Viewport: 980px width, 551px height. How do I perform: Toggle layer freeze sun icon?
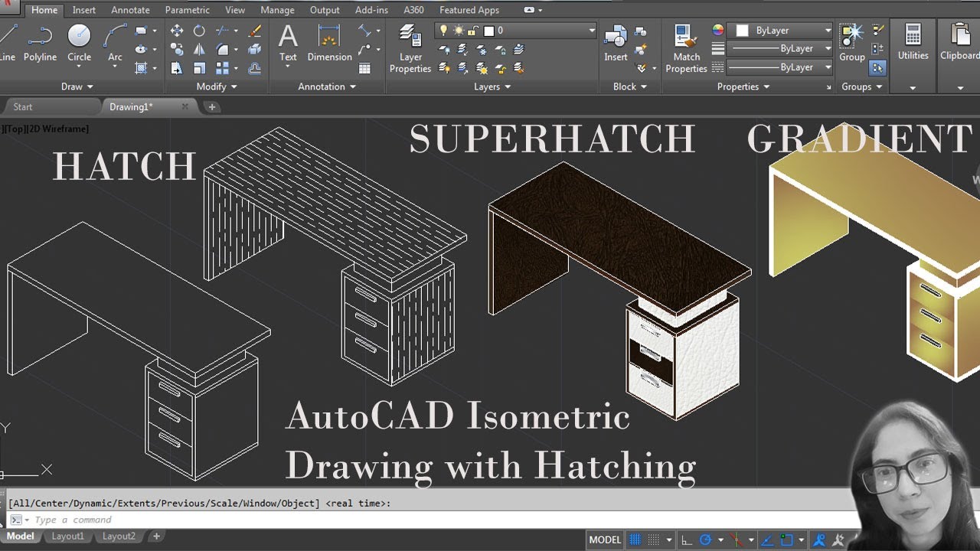point(458,31)
